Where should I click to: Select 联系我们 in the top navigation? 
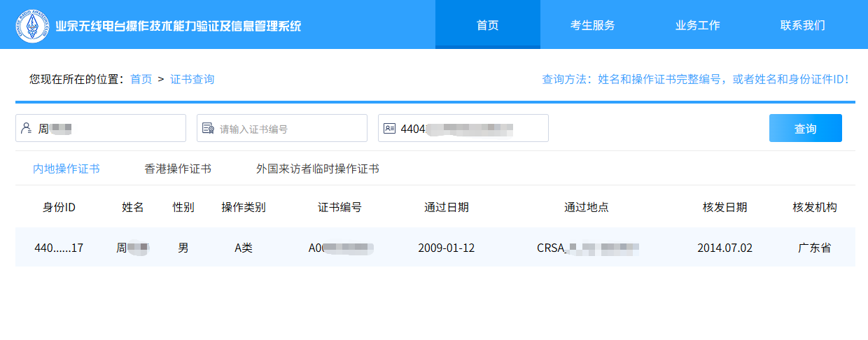pos(802,25)
